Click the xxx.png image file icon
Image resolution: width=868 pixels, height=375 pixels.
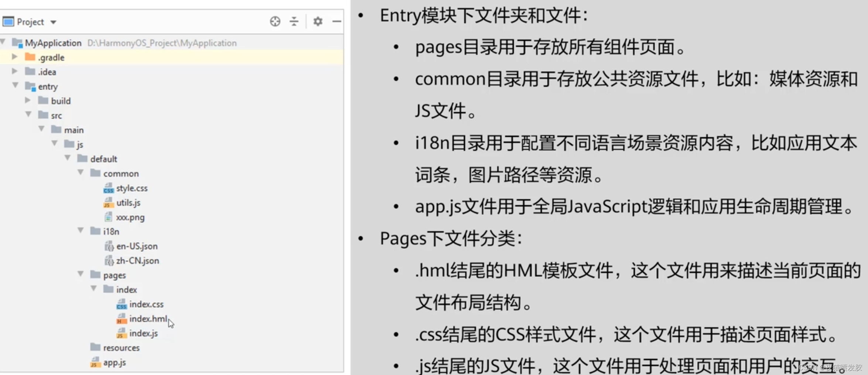(108, 217)
